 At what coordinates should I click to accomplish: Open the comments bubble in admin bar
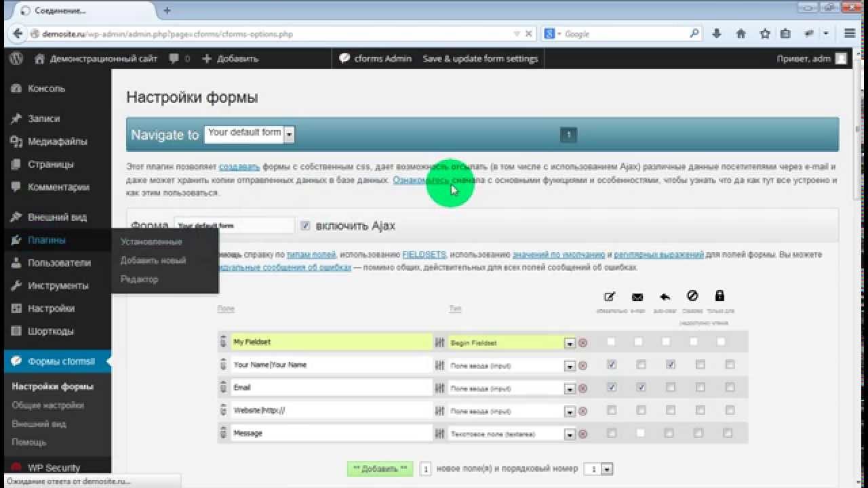(x=175, y=58)
